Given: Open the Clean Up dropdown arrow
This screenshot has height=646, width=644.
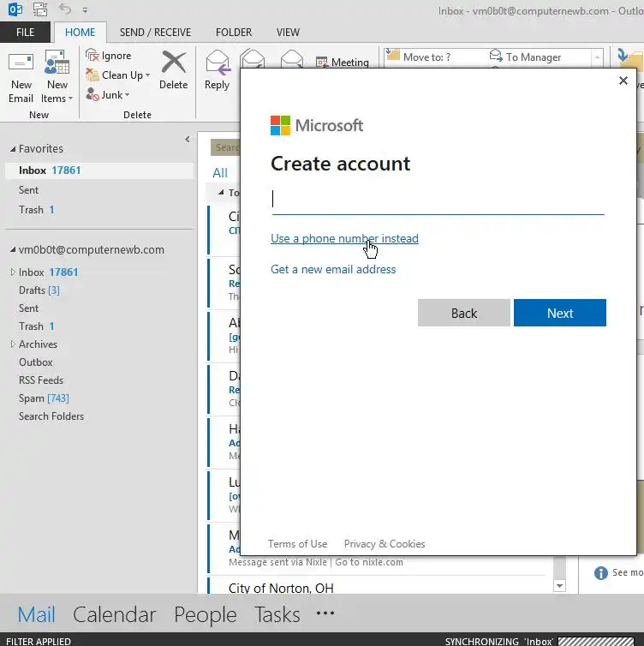Looking at the screenshot, I should pos(147,75).
